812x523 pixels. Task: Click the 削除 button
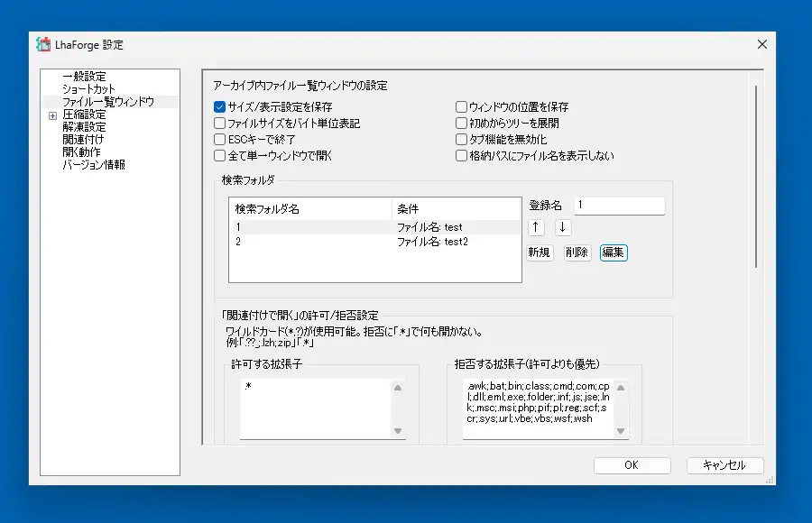point(577,252)
